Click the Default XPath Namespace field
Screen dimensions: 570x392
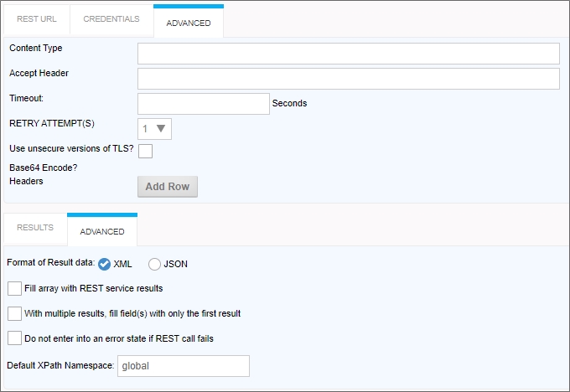[184, 366]
